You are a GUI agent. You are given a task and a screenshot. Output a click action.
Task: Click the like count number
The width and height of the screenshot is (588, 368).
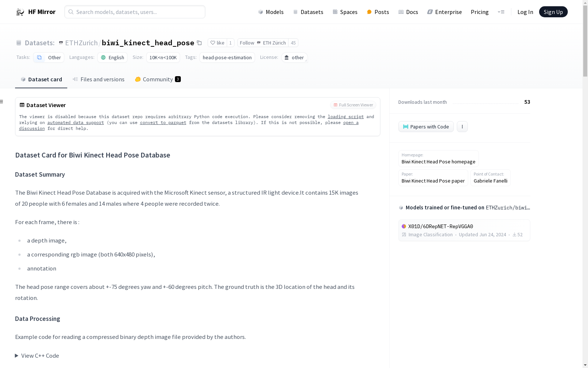point(230,43)
